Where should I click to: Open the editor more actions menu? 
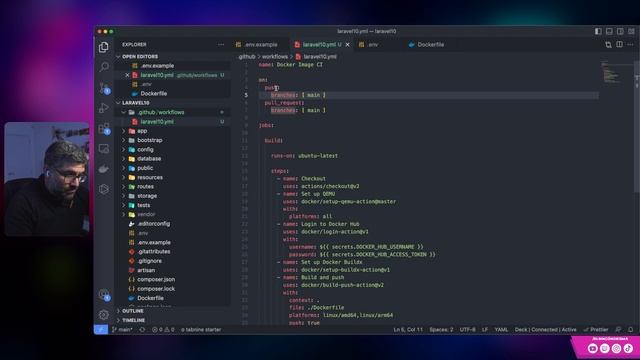[x=631, y=44]
